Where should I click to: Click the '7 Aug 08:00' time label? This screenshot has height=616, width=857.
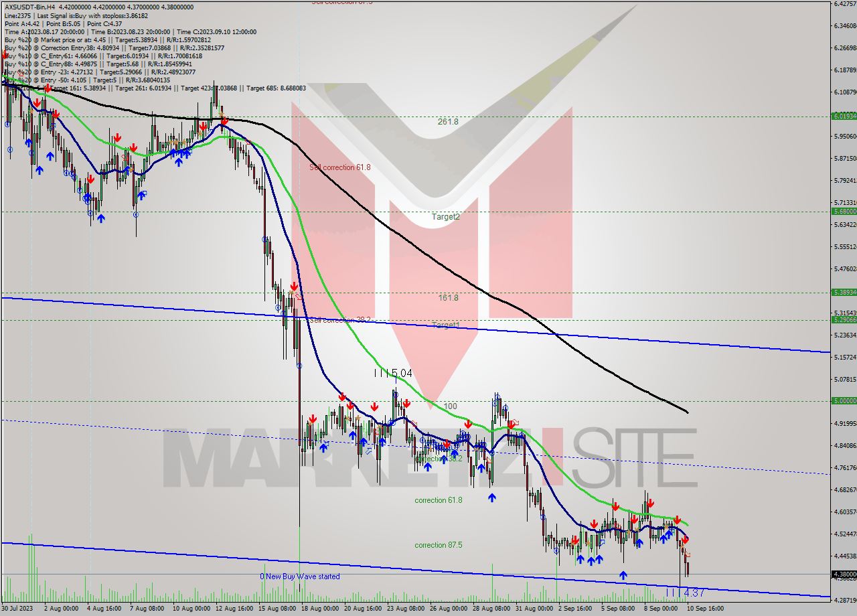click(x=147, y=609)
